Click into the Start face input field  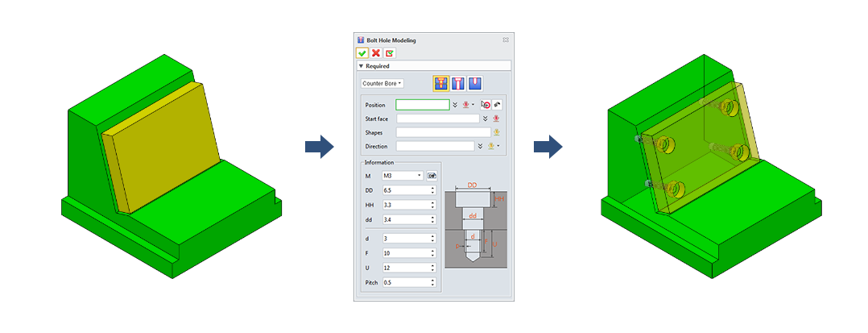click(x=438, y=119)
